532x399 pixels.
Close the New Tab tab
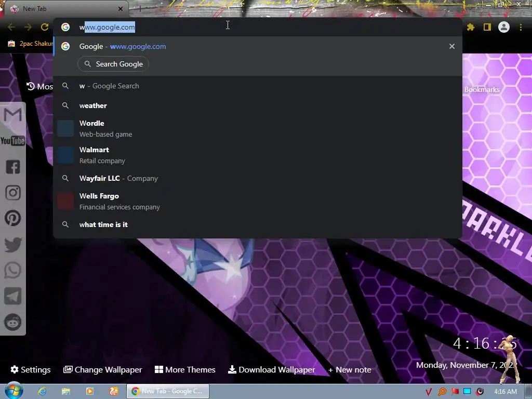[x=121, y=9]
